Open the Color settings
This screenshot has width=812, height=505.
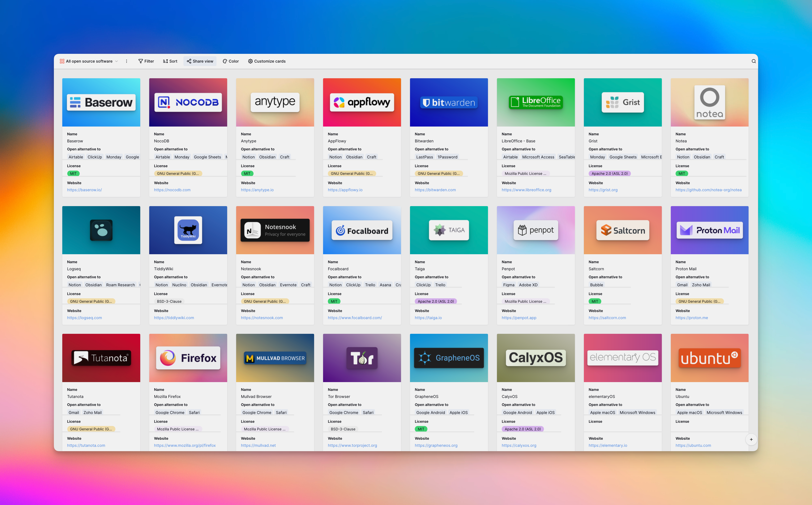click(x=231, y=61)
